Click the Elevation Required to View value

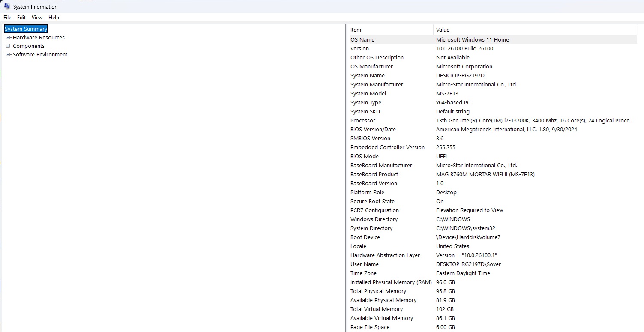click(470, 210)
